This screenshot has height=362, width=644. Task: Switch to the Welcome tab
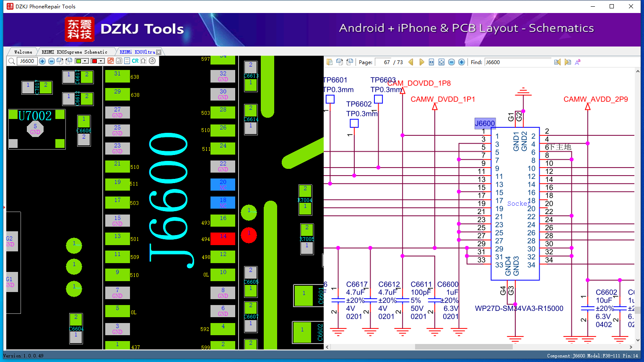click(x=23, y=52)
